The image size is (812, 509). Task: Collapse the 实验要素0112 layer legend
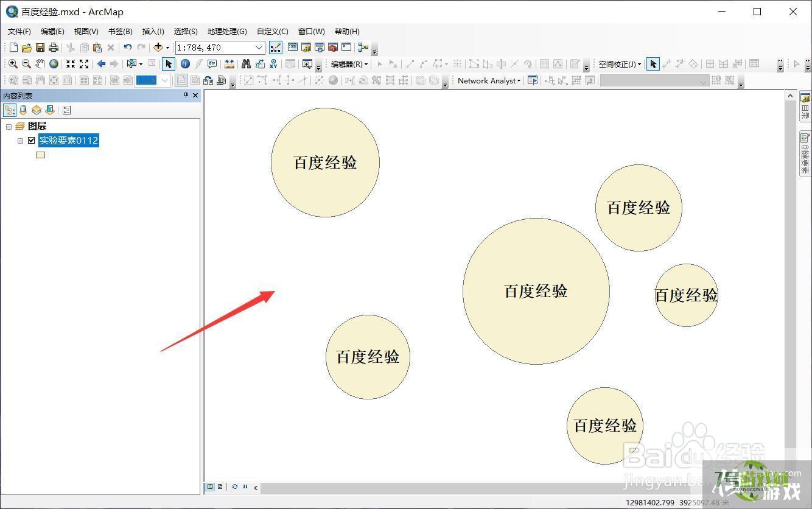(x=20, y=141)
